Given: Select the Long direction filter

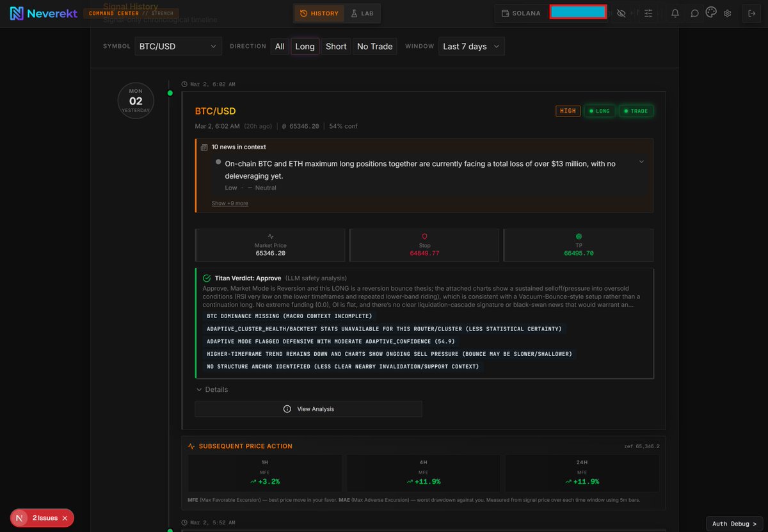Looking at the screenshot, I should 305,46.
